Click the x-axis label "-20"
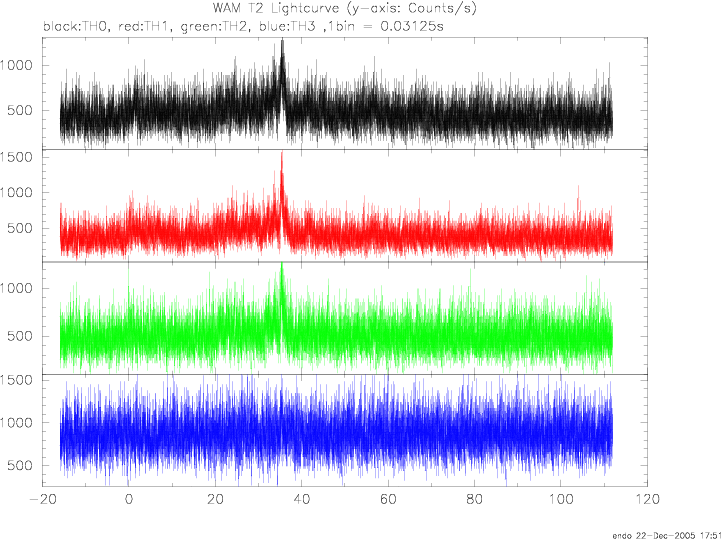The height and width of the screenshot is (539, 721). pyautogui.click(x=42, y=499)
